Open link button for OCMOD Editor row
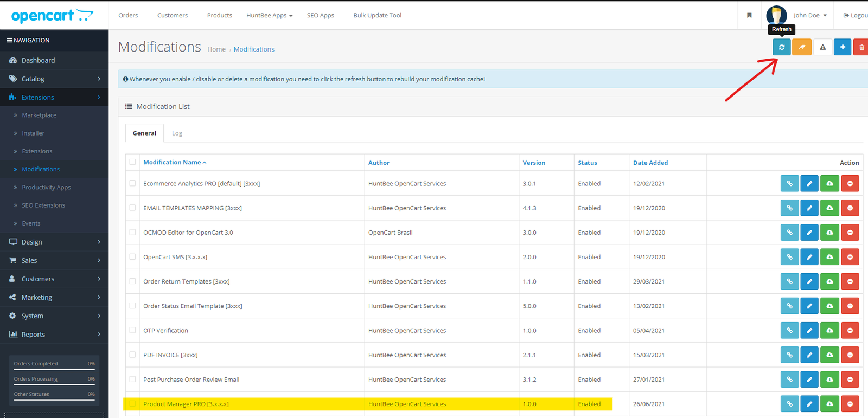 point(789,233)
